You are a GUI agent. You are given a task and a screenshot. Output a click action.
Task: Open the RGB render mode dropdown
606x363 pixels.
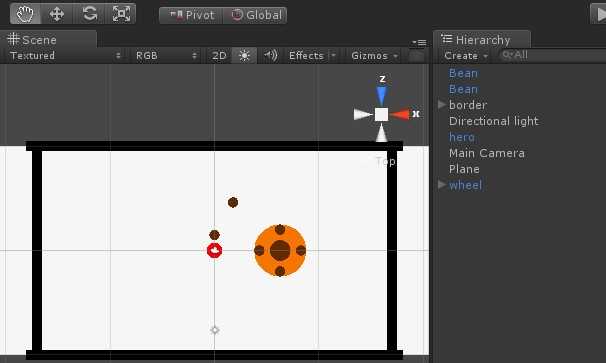pos(166,56)
